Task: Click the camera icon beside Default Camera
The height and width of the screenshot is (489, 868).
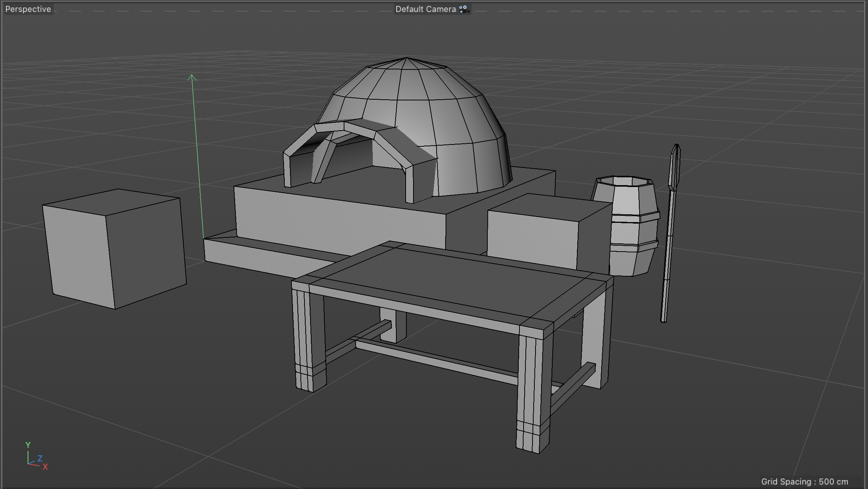Action: [x=464, y=9]
